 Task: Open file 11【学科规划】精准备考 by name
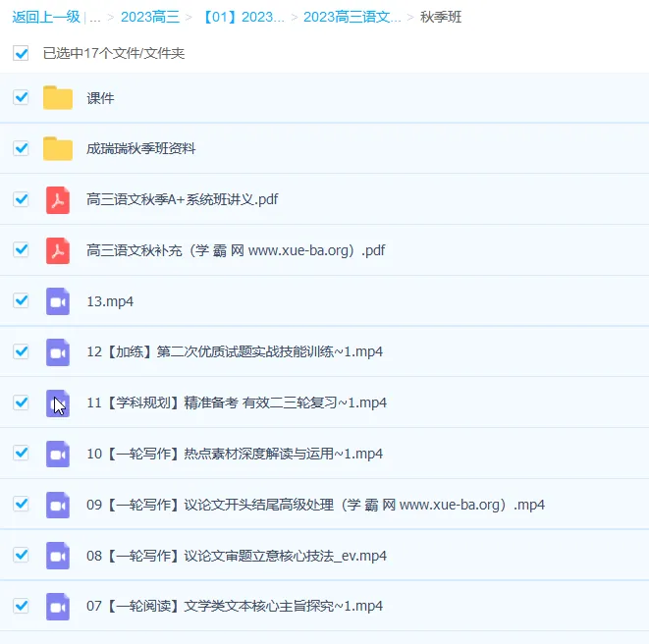tap(236, 402)
